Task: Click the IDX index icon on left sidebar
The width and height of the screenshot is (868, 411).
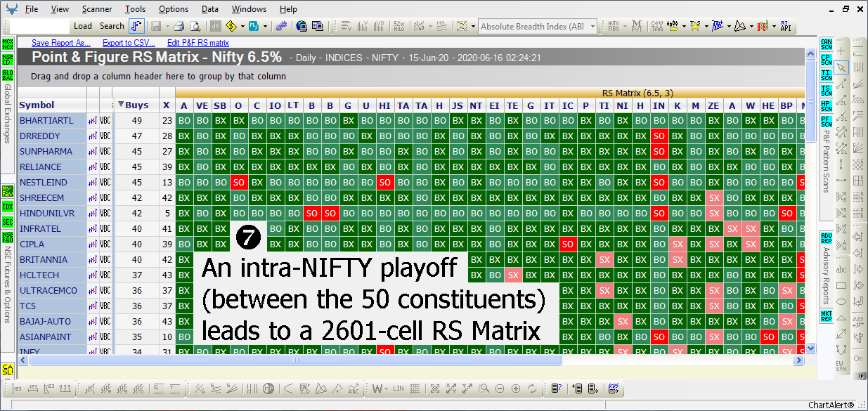Action: pos(8,207)
